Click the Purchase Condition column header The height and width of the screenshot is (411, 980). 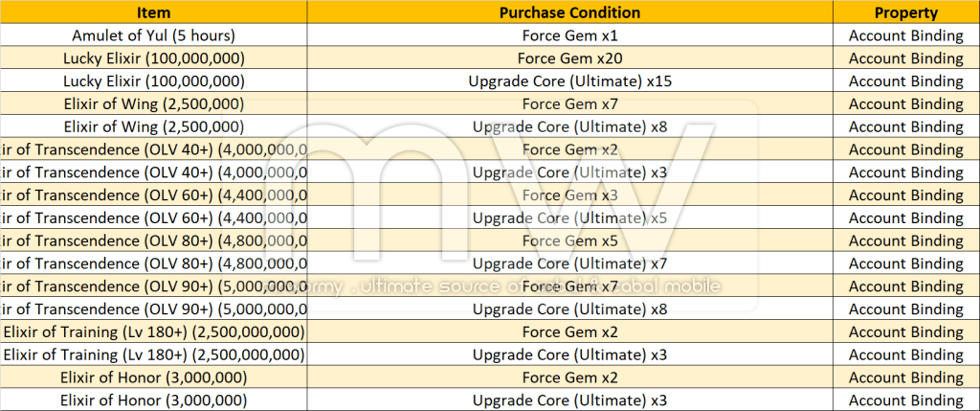(569, 13)
